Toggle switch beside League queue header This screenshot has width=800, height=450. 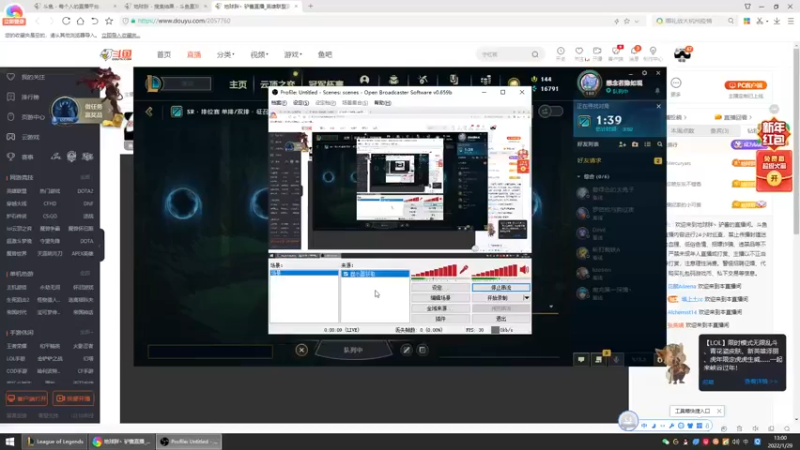pyautogui.click(x=550, y=111)
